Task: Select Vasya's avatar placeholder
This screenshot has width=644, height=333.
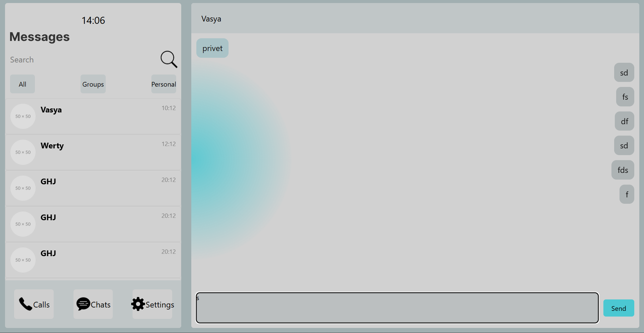Action: click(x=23, y=116)
